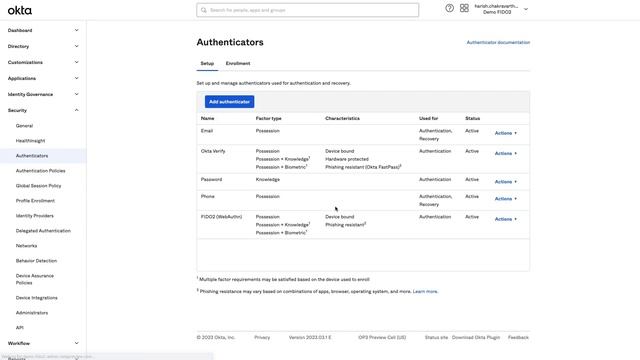Click the Add authenticator button
Image resolution: width=640 pixels, height=360 pixels.
click(229, 102)
